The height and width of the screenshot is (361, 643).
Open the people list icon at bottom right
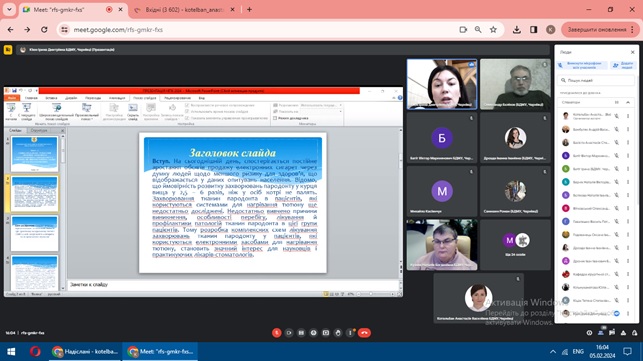pyautogui.click(x=601, y=333)
